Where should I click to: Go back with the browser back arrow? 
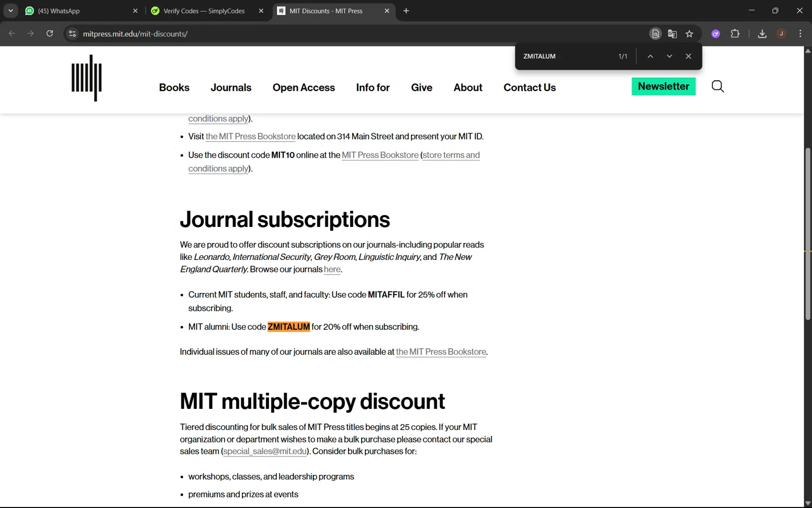coord(12,34)
